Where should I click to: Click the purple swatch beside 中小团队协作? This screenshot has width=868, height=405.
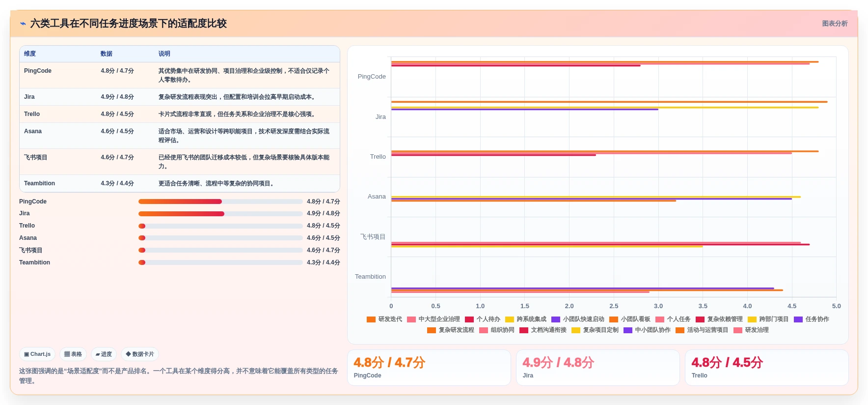pos(628,330)
